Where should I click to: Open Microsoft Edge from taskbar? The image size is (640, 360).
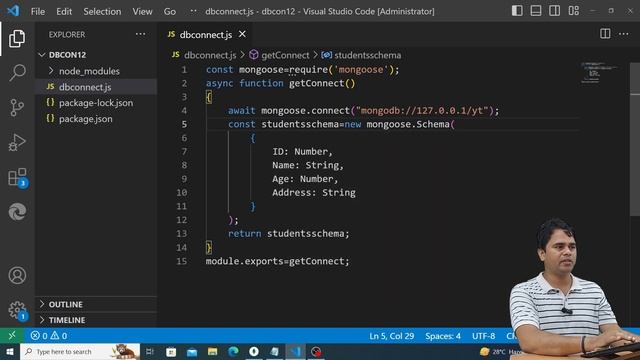pos(233,351)
